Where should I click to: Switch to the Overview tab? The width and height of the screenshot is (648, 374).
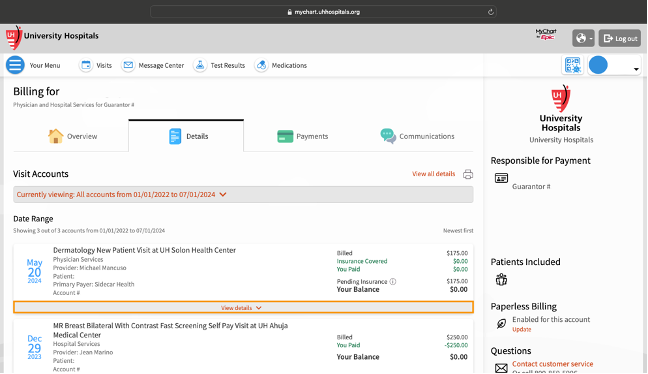pyautogui.click(x=71, y=136)
